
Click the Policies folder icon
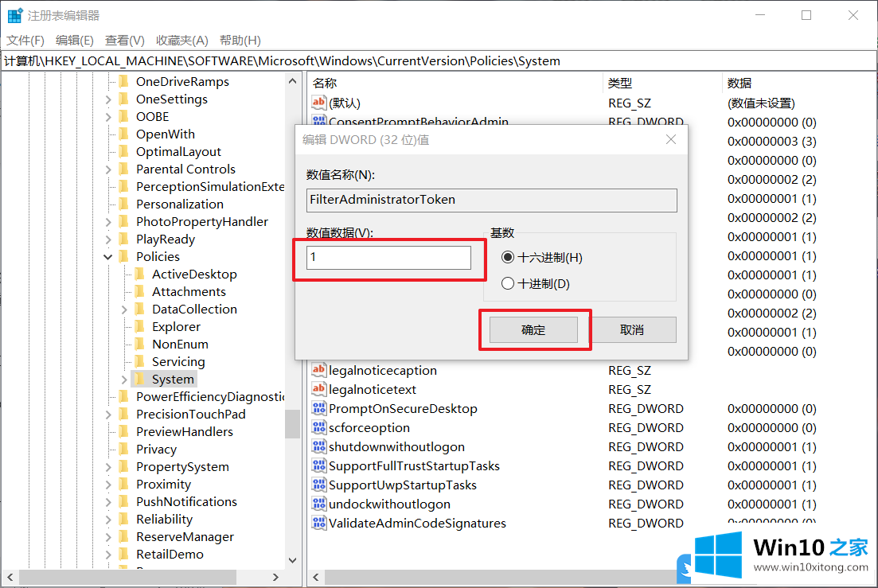pos(123,256)
